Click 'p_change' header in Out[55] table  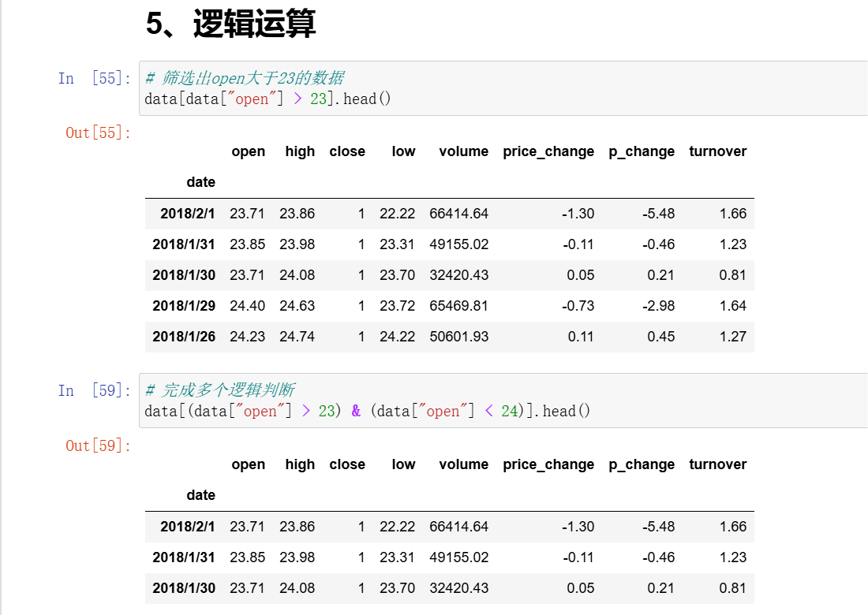(x=642, y=151)
